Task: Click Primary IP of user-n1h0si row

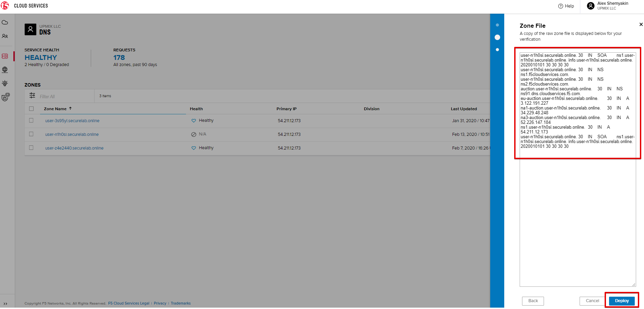Action: point(289,134)
